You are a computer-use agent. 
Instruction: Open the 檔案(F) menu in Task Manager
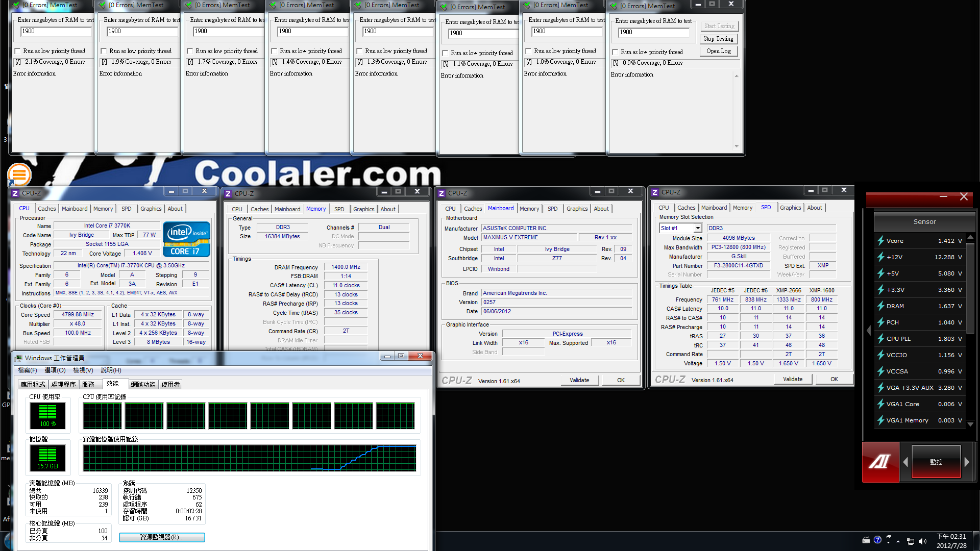(x=28, y=370)
